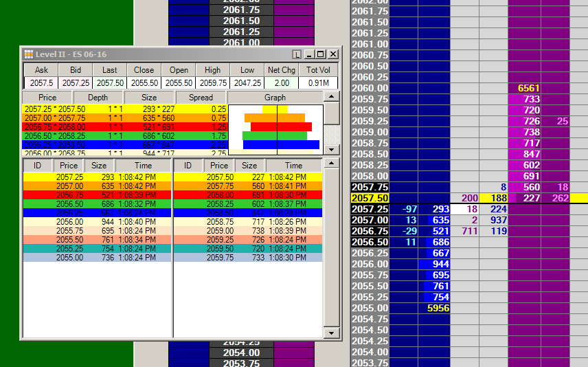Select bid row 2055.50 size 761

pos(97,240)
